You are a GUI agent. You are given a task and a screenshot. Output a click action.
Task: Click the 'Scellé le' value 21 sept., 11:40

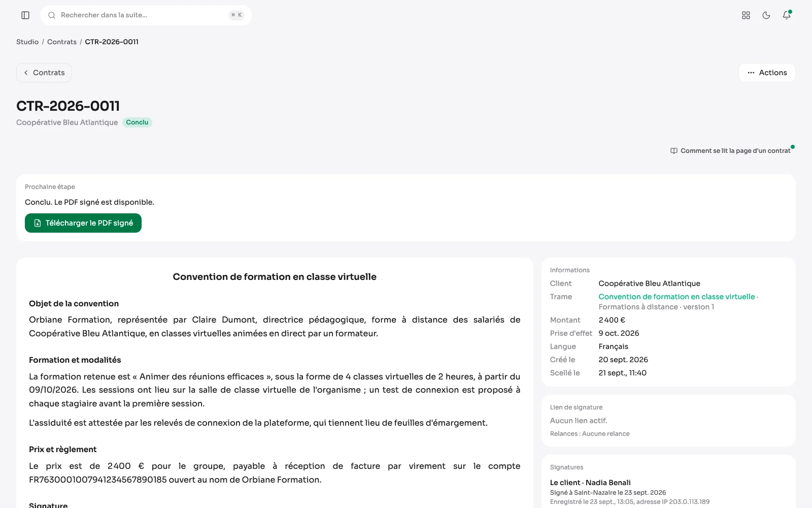(622, 373)
